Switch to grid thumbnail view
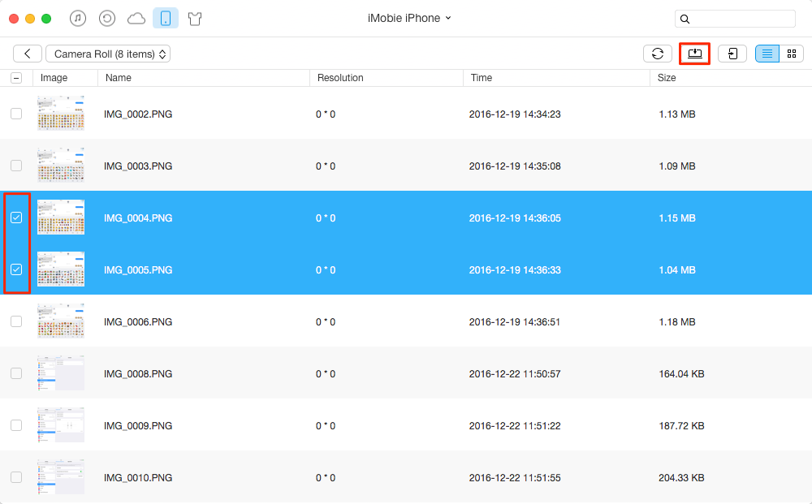The width and height of the screenshot is (812, 504). click(x=791, y=54)
